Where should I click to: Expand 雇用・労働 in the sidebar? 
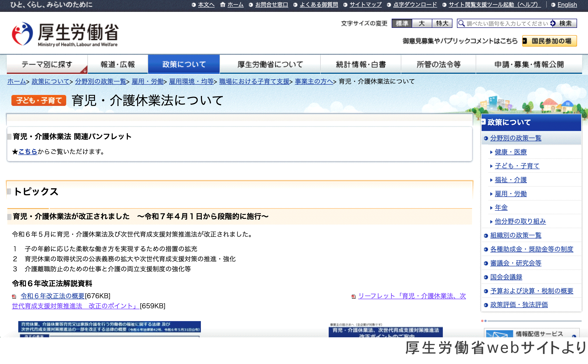510,194
